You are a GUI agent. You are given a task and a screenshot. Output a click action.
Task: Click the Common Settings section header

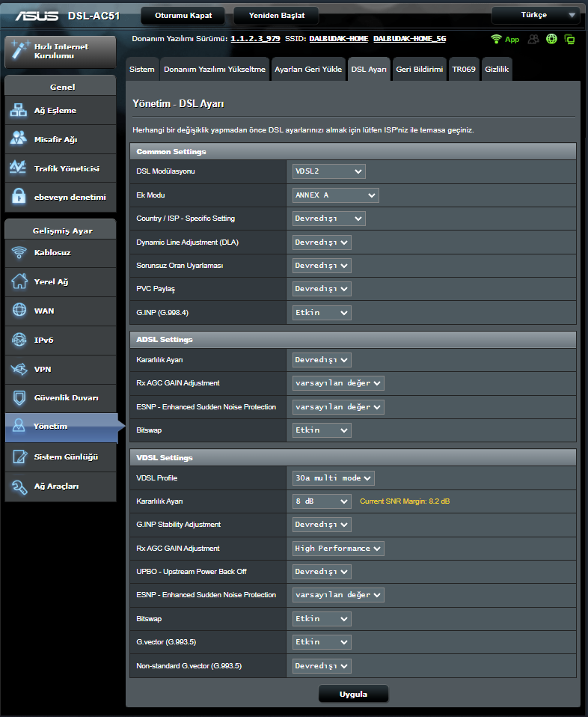[x=353, y=152]
